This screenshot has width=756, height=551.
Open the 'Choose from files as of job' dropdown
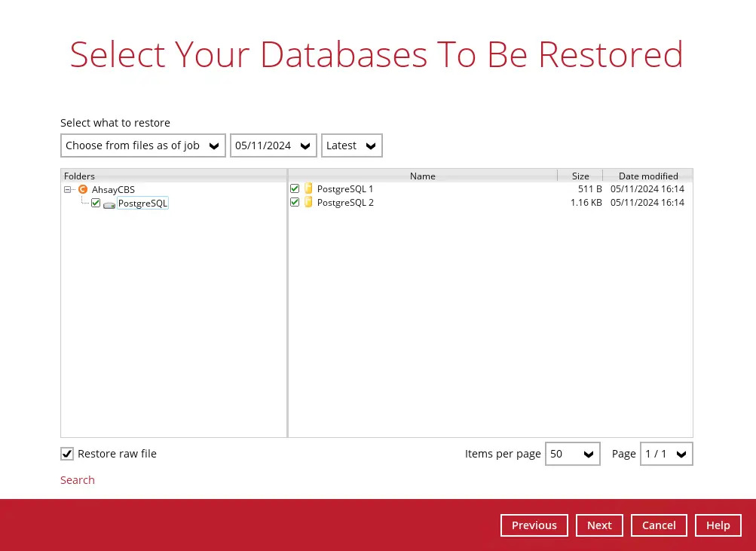(143, 145)
